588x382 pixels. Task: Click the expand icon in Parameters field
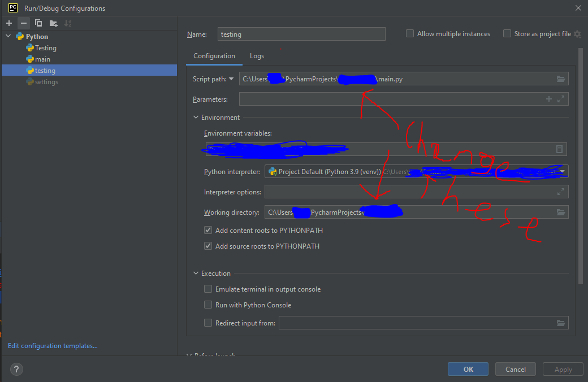[560, 99]
